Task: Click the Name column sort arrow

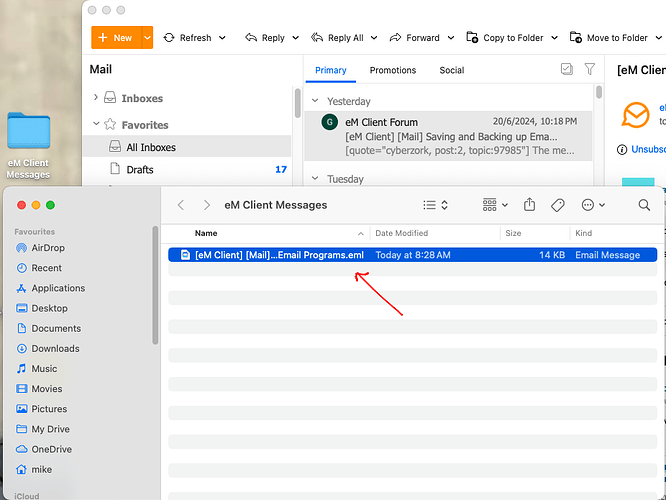Action: coord(361,234)
